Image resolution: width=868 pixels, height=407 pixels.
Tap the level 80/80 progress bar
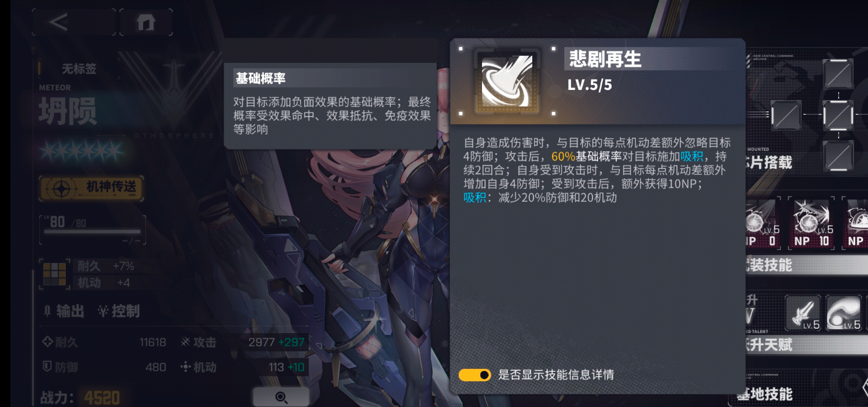pyautogui.click(x=93, y=229)
